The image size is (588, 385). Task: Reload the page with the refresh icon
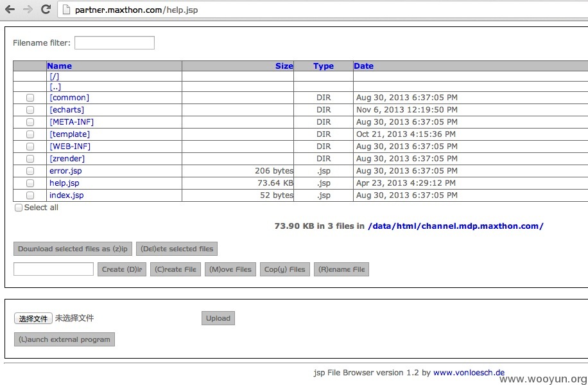pyautogui.click(x=46, y=10)
